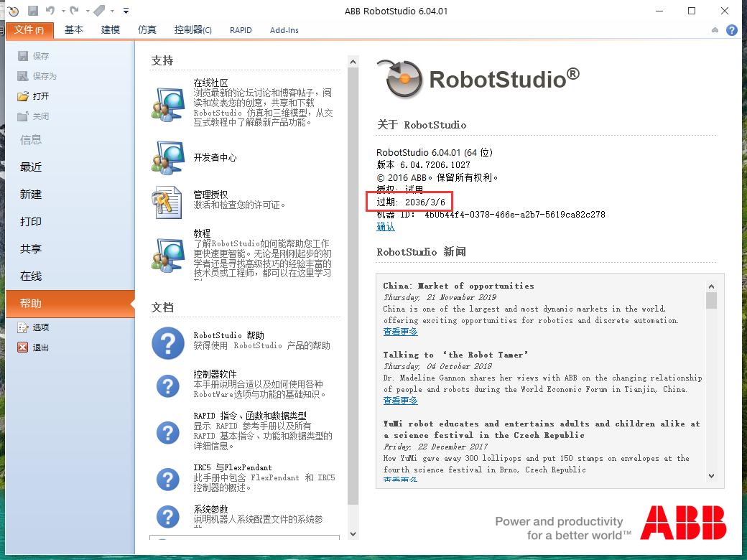Click the Redo arrow in title bar
747x560 pixels.
click(x=74, y=10)
